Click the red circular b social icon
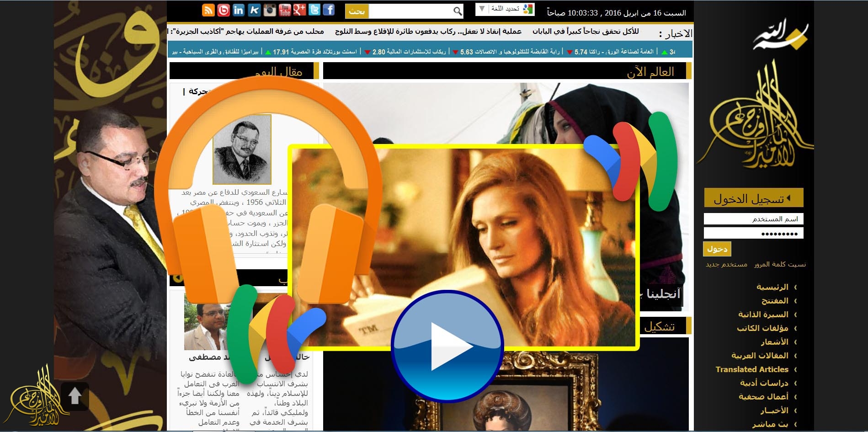Viewport: 868px width, 432px height. [x=224, y=10]
